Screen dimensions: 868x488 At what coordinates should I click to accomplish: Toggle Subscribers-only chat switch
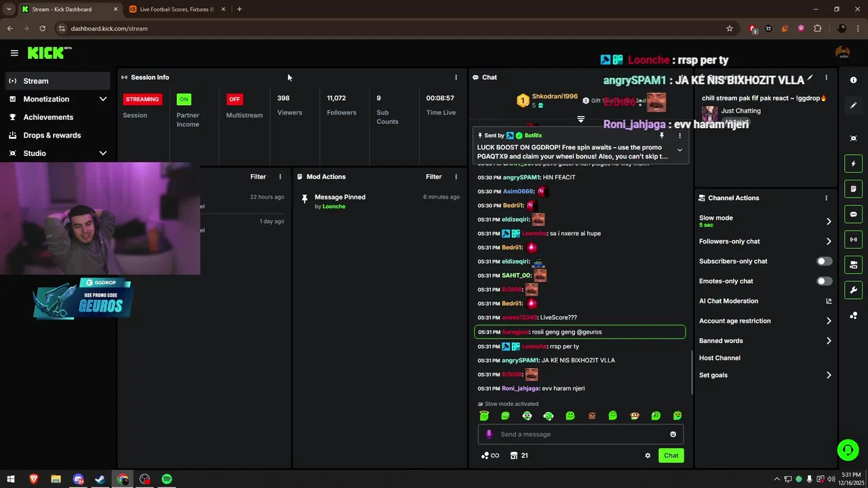(824, 261)
